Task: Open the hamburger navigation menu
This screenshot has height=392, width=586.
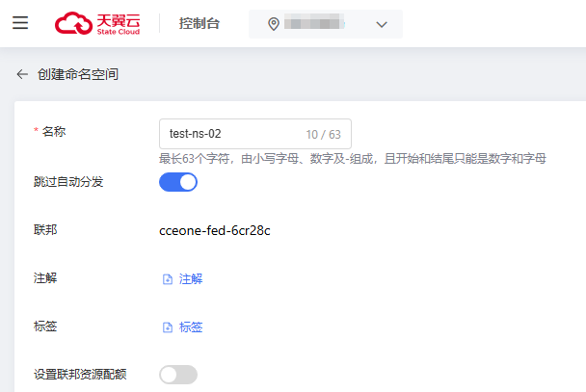Action: click(20, 23)
